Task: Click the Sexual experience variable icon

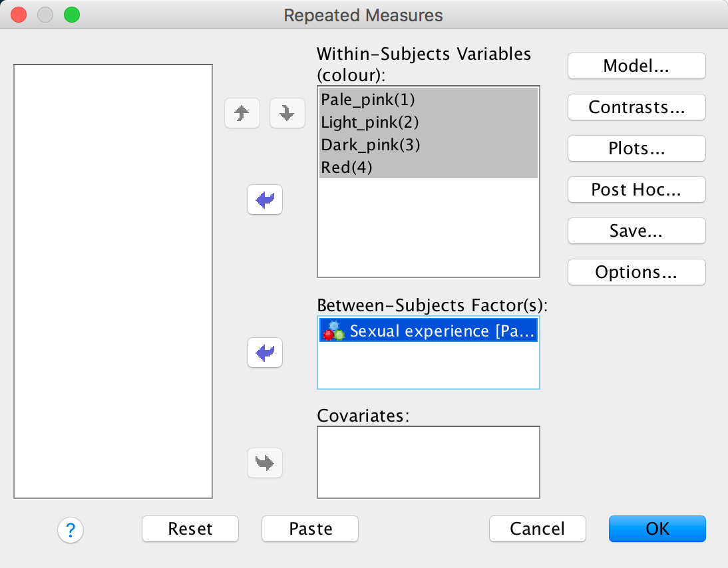Action: (333, 331)
